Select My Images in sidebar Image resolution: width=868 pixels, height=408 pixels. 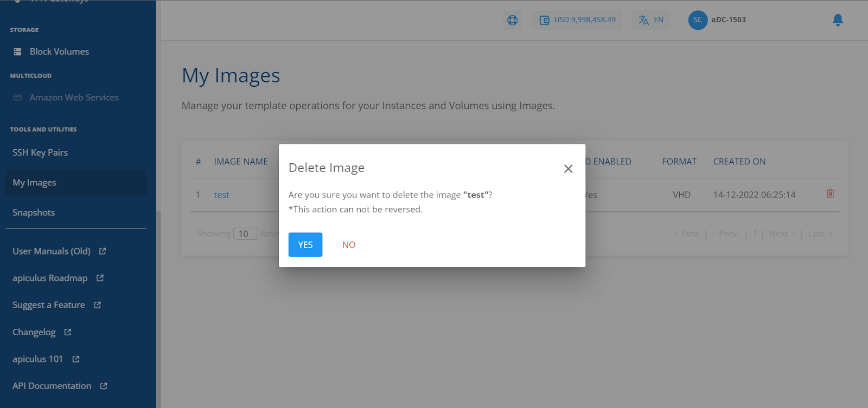coord(76,183)
